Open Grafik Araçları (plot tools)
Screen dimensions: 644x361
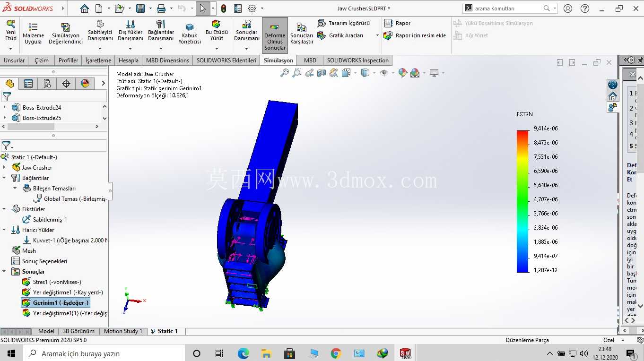341,35
